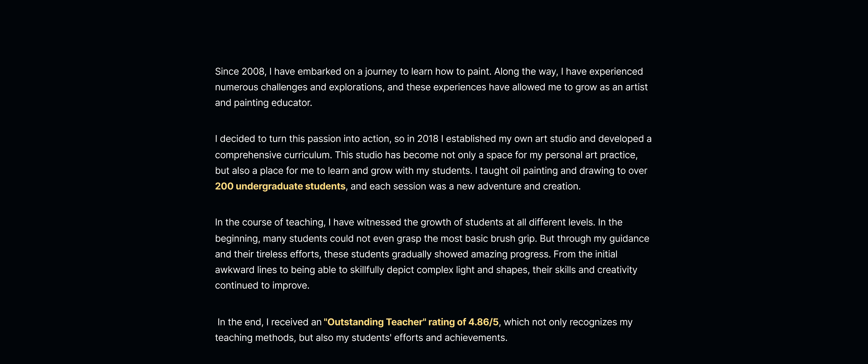The width and height of the screenshot is (868, 364).
Task: Click the line beginning "awkward lines to being"
Action: (426, 270)
